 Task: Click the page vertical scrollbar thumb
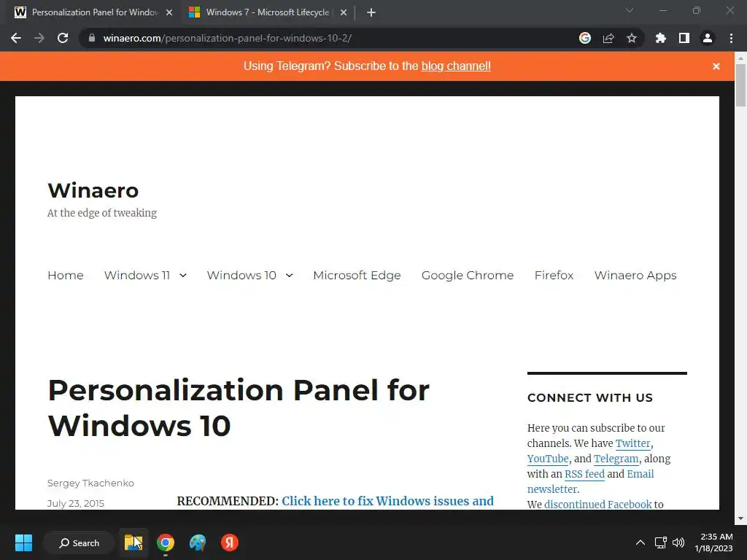740,85
